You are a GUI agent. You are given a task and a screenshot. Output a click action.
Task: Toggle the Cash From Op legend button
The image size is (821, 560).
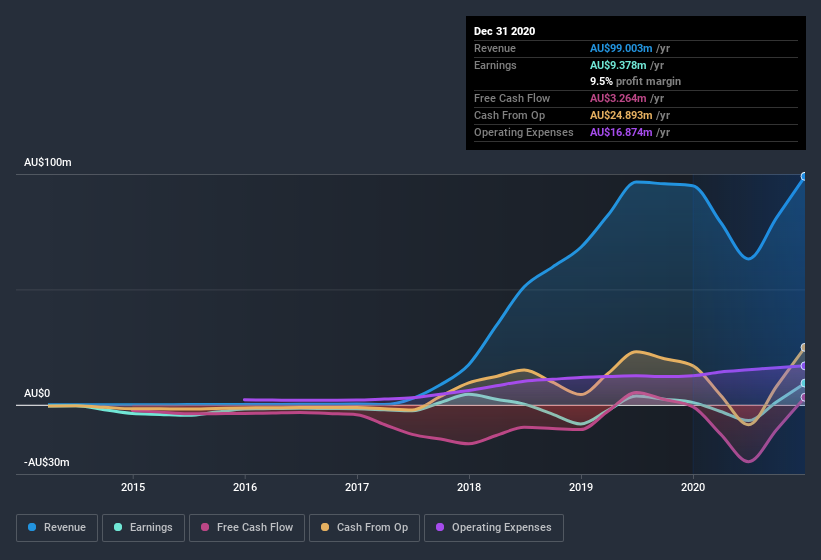click(x=364, y=528)
